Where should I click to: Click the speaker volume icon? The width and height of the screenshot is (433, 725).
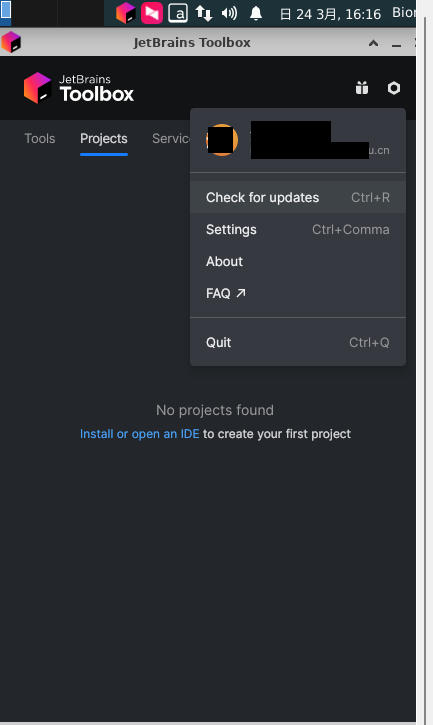(229, 13)
